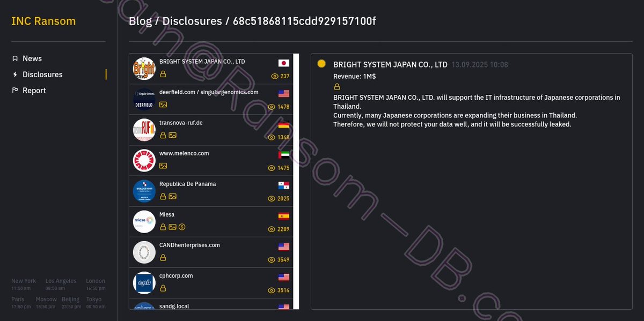Click post date 13.09.2025 10:08
The width and height of the screenshot is (644, 321).
tap(480, 64)
